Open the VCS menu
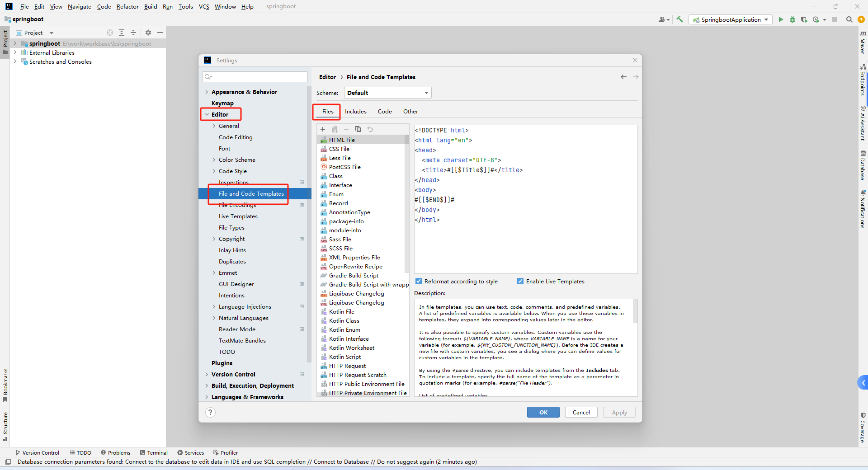Screen dimensions: 868x470 point(204,6)
